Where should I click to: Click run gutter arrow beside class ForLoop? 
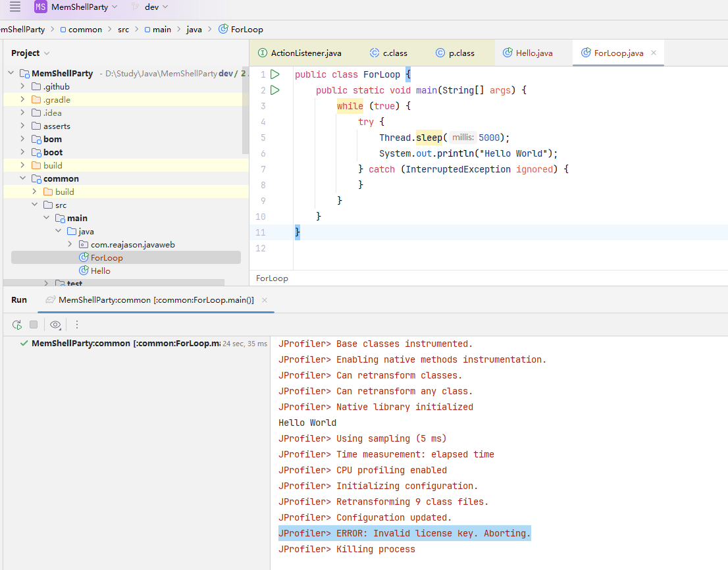275,74
